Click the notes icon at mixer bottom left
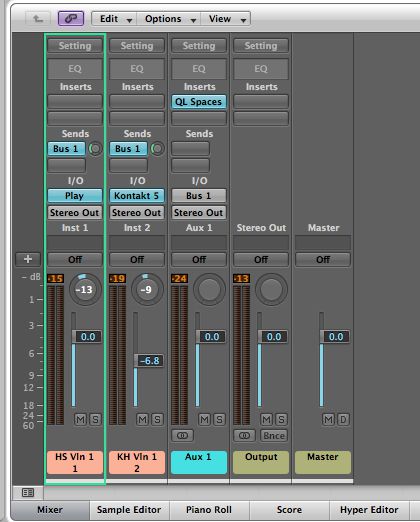 (28, 492)
